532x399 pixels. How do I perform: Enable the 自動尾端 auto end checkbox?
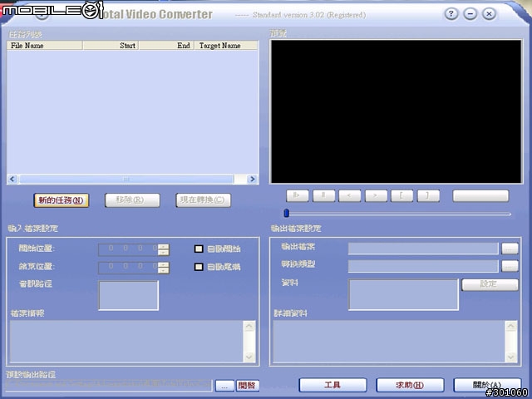click(x=199, y=267)
